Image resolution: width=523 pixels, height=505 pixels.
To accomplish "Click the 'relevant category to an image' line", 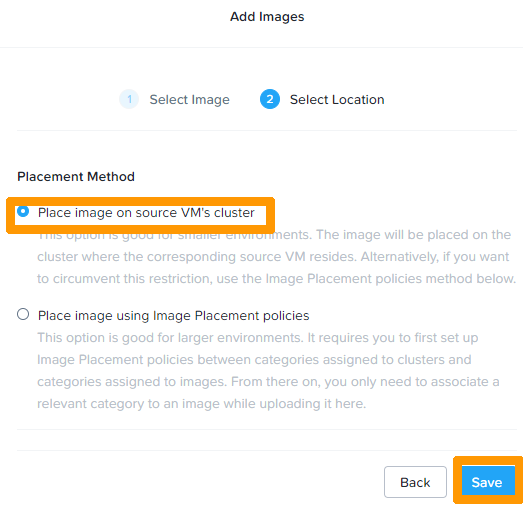I will (201, 404).
